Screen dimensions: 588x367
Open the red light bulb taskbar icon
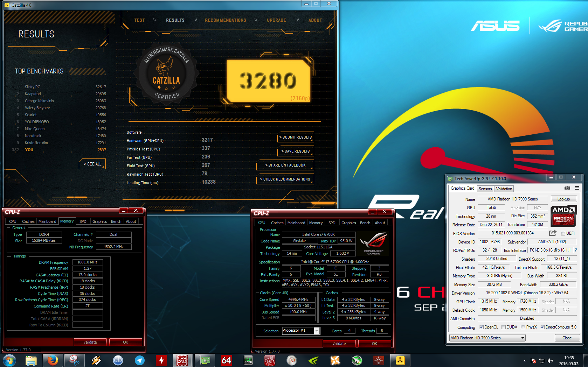click(x=379, y=360)
